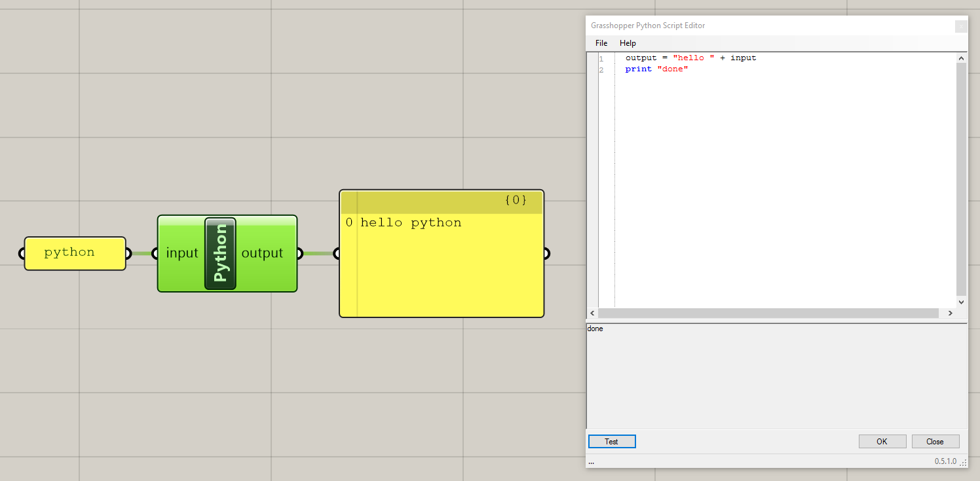Screen dimensions: 980x481
Task: Click horizontal scrollbar left arrow in editor
Action: pos(593,313)
